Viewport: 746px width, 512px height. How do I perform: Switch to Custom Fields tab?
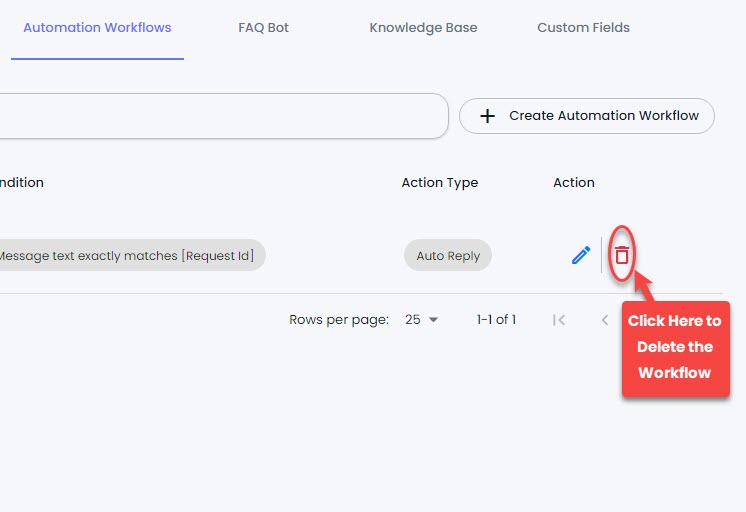[583, 28]
